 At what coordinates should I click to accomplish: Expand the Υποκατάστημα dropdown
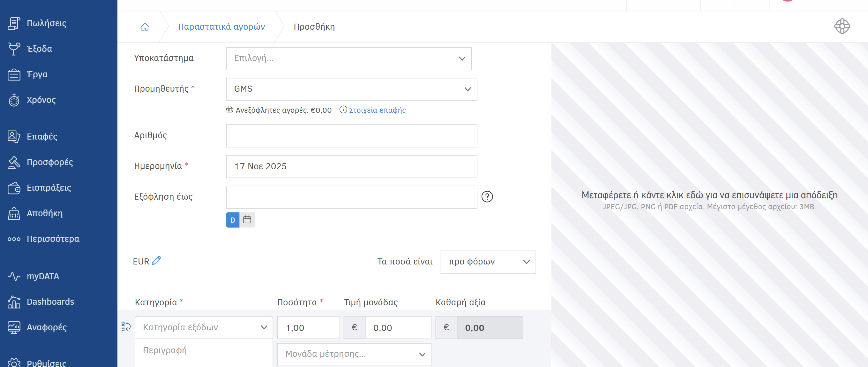[348, 59]
